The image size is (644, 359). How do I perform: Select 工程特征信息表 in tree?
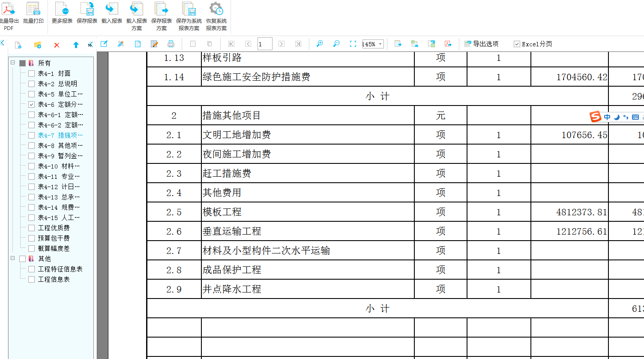coord(60,269)
